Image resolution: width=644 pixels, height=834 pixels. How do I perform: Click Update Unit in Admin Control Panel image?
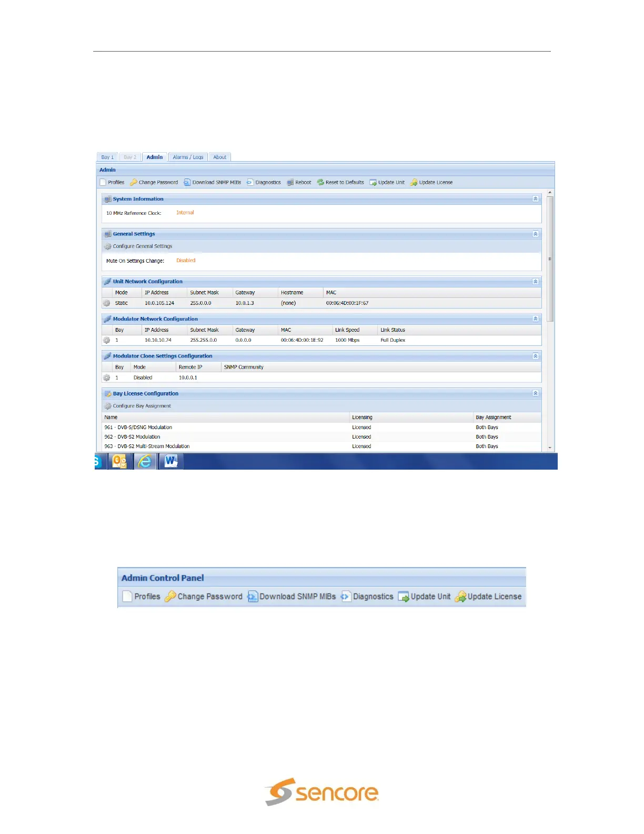point(425,597)
